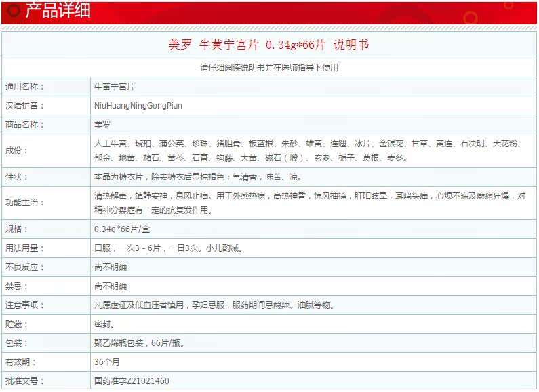539x392 pixels.
Task: Select the approval number 国药准字Z21021460
Action: point(132,381)
